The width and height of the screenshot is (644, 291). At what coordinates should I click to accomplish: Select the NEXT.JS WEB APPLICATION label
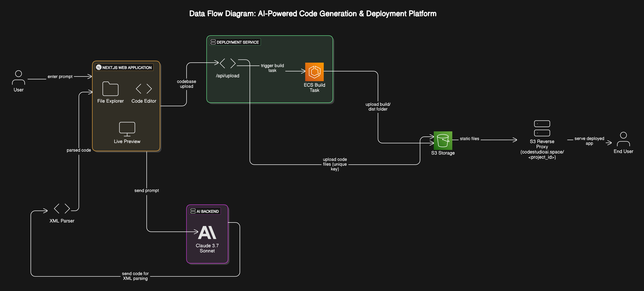(127, 67)
